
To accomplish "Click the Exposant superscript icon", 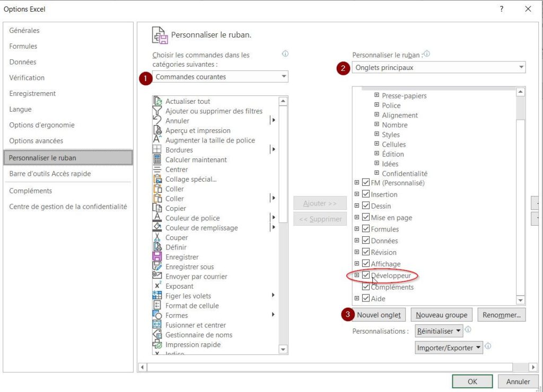I will point(157,286).
